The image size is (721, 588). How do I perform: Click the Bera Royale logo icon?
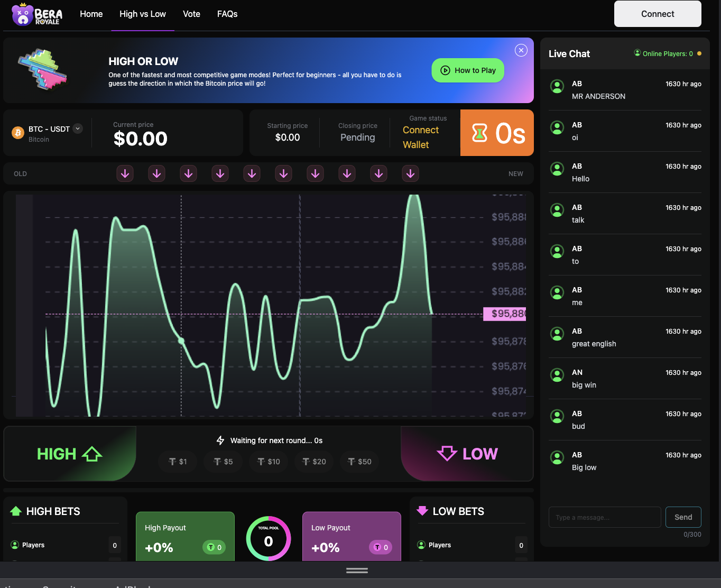[x=22, y=14]
